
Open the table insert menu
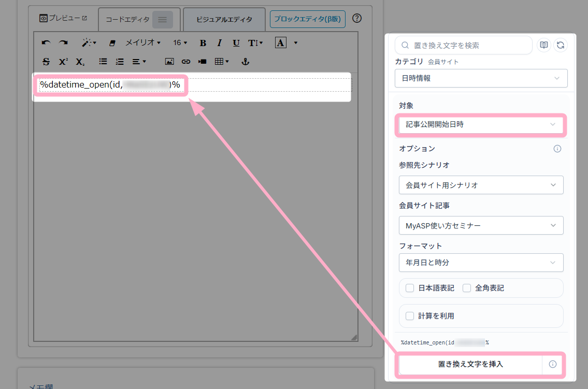pyautogui.click(x=222, y=62)
